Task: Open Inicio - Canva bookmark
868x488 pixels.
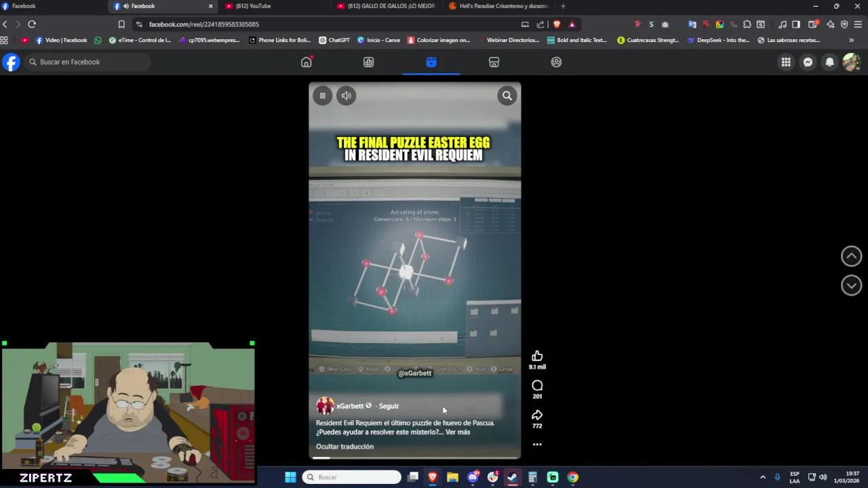Action: 378,40
